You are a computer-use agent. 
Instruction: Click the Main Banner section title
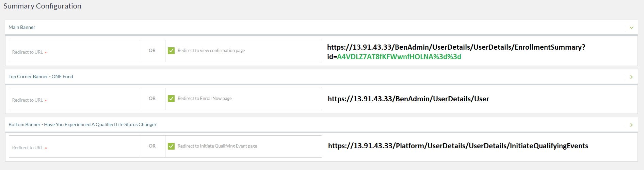coord(22,27)
